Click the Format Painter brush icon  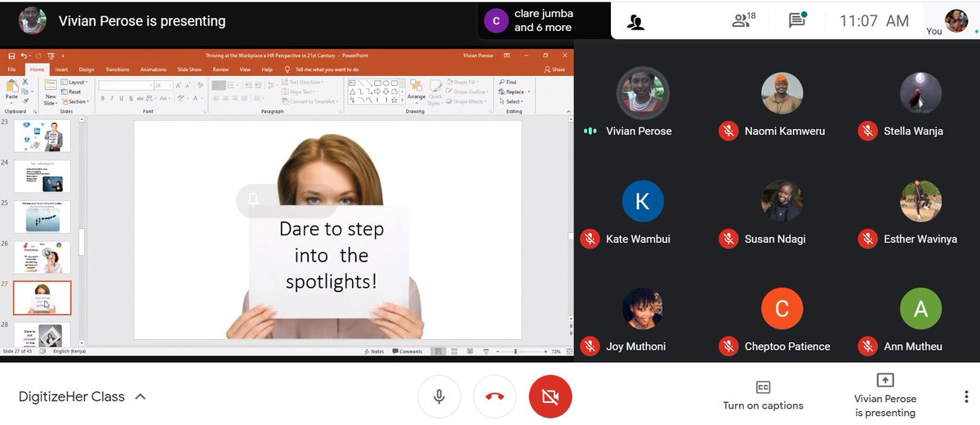tap(24, 101)
